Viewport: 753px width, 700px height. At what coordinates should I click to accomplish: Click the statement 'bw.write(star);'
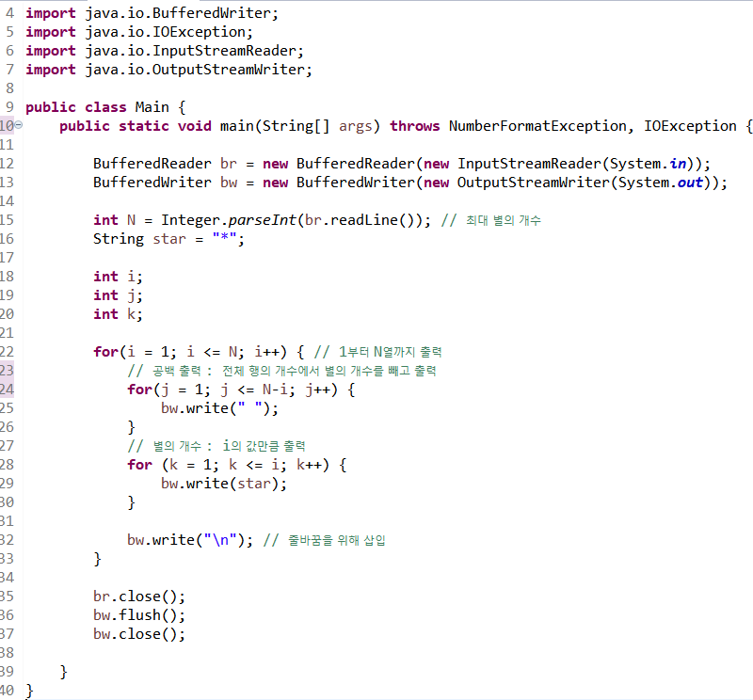click(224, 484)
